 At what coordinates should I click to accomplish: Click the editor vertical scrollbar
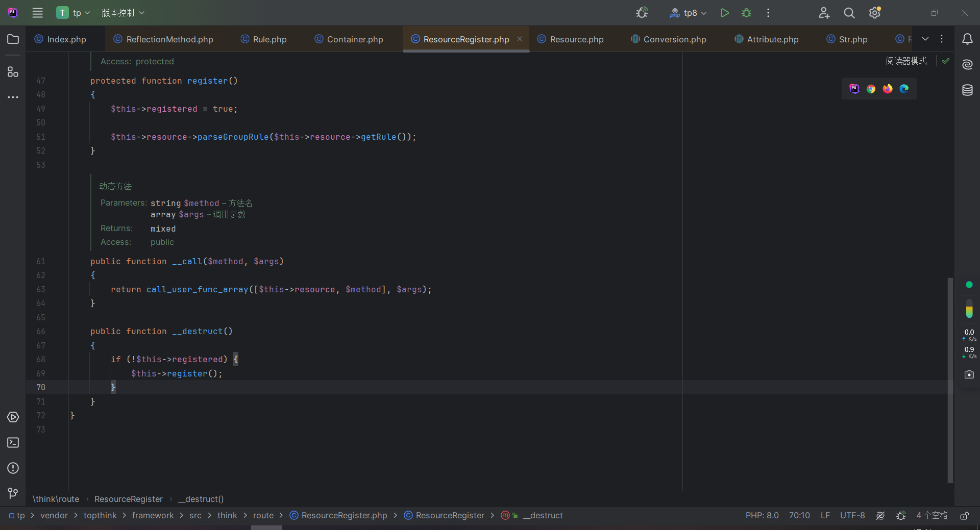click(950, 380)
